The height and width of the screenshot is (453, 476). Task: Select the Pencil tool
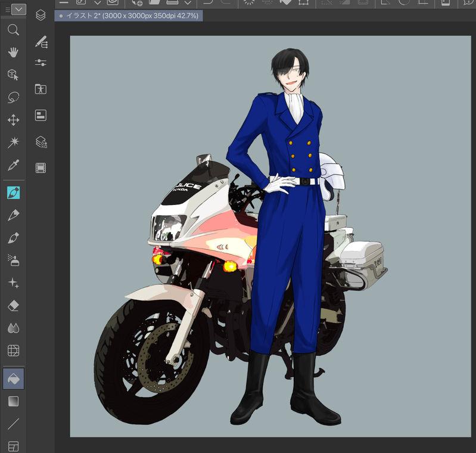click(x=13, y=215)
